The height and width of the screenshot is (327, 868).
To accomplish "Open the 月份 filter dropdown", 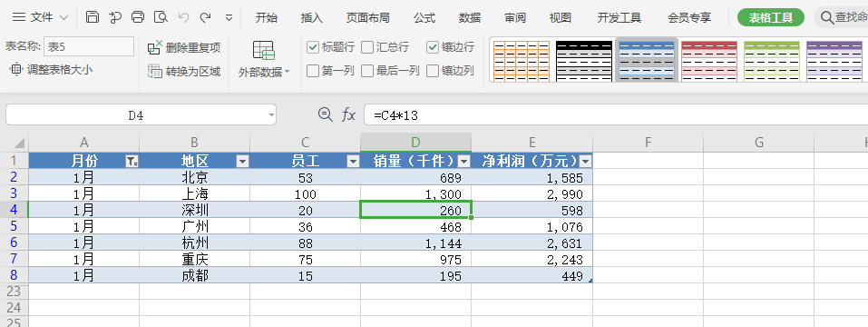I will tap(132, 162).
